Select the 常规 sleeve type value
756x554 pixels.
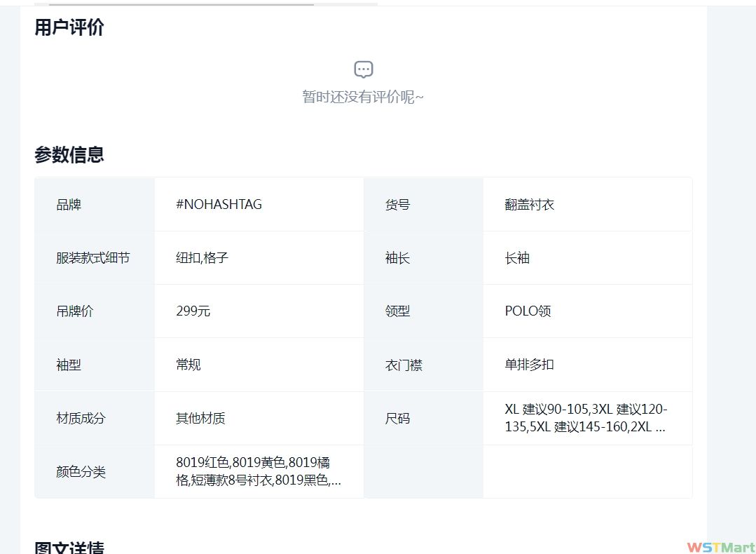coord(188,365)
